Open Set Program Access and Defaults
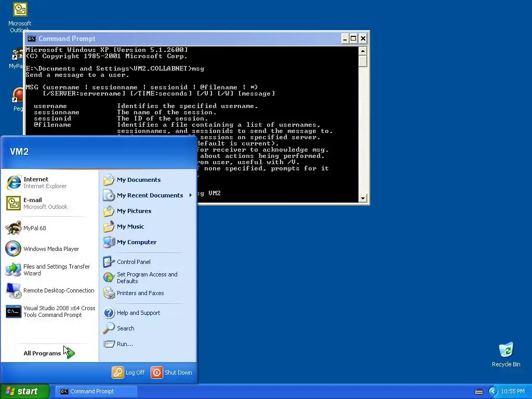 click(x=148, y=277)
